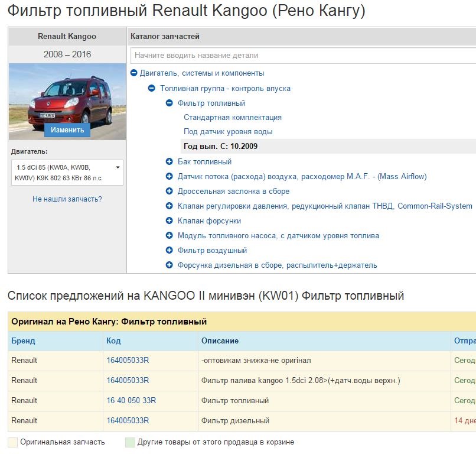Expand the Дроссельная заслонка в сборе plus icon
The height and width of the screenshot is (454, 476).
(x=169, y=191)
